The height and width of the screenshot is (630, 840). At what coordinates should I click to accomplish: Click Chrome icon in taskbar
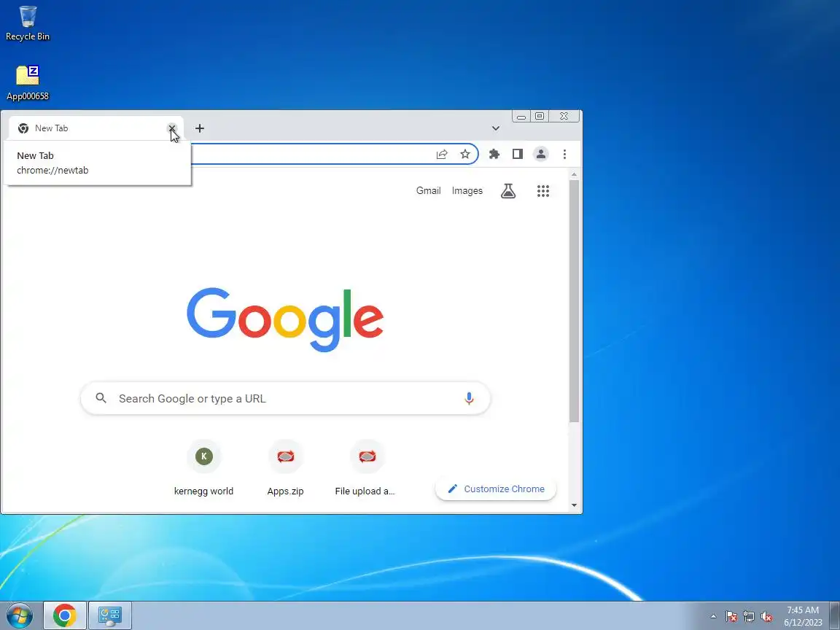click(x=64, y=615)
